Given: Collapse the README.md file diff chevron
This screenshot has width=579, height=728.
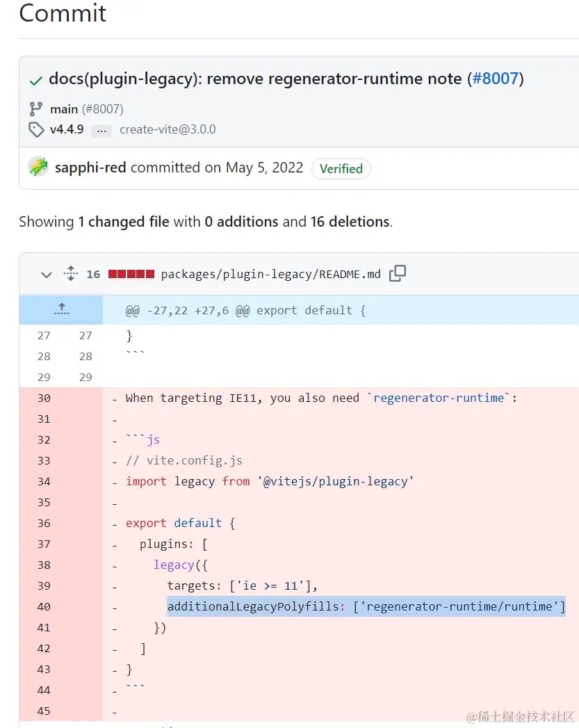Looking at the screenshot, I should (47, 275).
